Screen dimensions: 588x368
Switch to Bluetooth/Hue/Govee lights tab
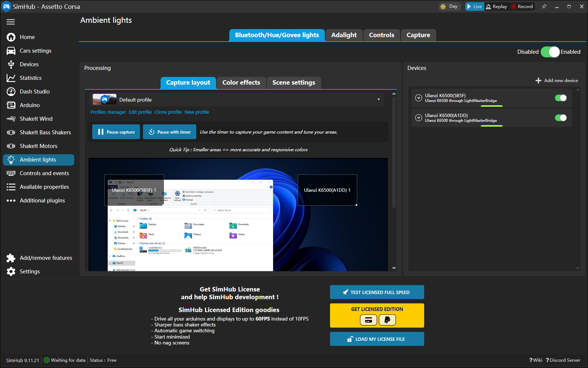277,35
